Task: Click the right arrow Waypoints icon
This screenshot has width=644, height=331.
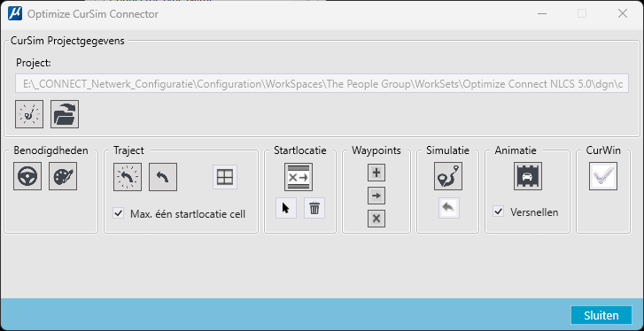Action: tap(376, 196)
